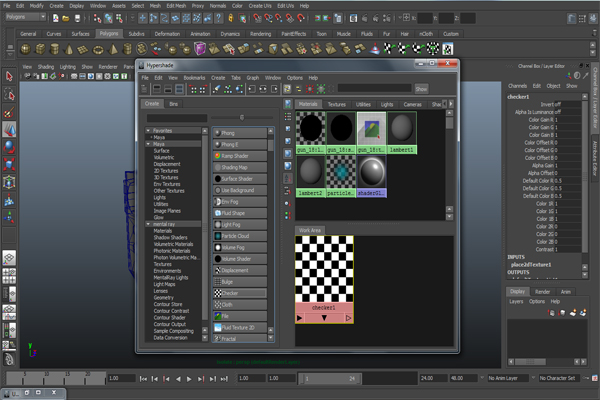Click the snap to magnet icon
The width and height of the screenshot is (600, 400).
301,18
